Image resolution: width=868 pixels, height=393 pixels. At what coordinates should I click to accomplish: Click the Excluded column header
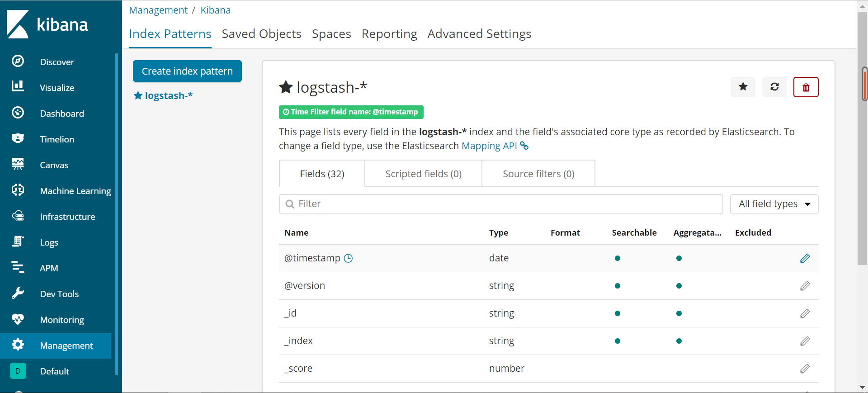coord(753,232)
